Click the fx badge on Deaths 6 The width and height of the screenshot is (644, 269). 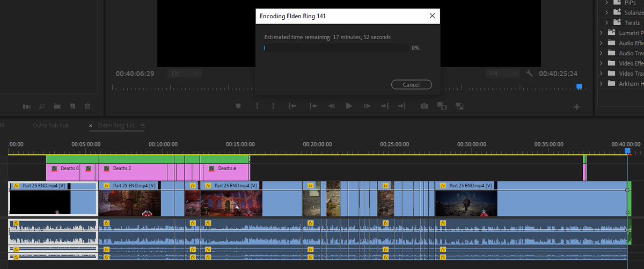pyautogui.click(x=211, y=169)
